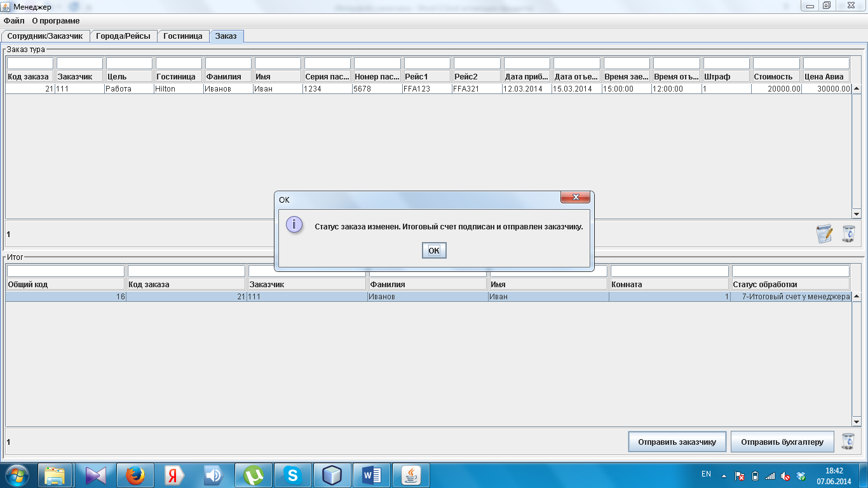The width and height of the screenshot is (868, 488).
Task: Select the cost cell 20000.00
Action: pyautogui.click(x=776, y=89)
